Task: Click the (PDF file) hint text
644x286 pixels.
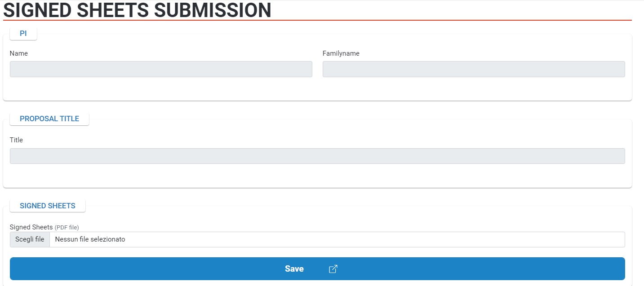Action: [x=67, y=228]
